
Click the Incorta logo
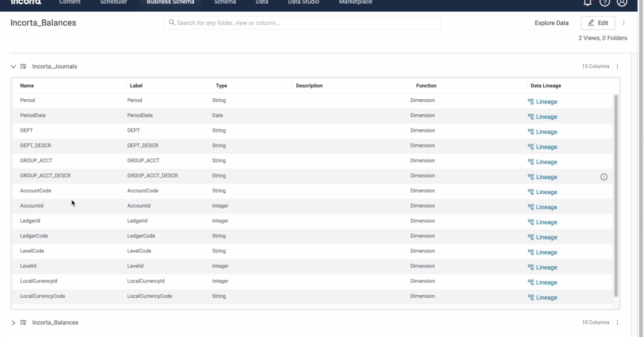(26, 2)
